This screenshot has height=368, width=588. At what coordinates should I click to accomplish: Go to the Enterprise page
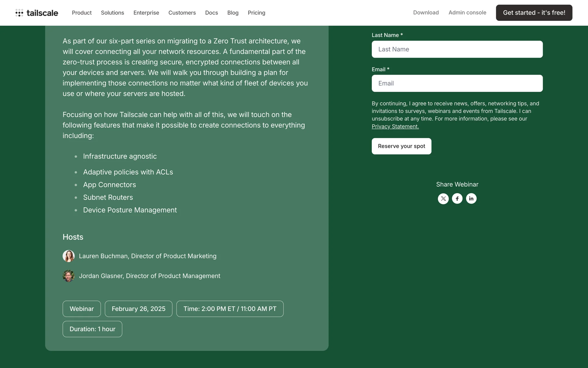pos(146,13)
